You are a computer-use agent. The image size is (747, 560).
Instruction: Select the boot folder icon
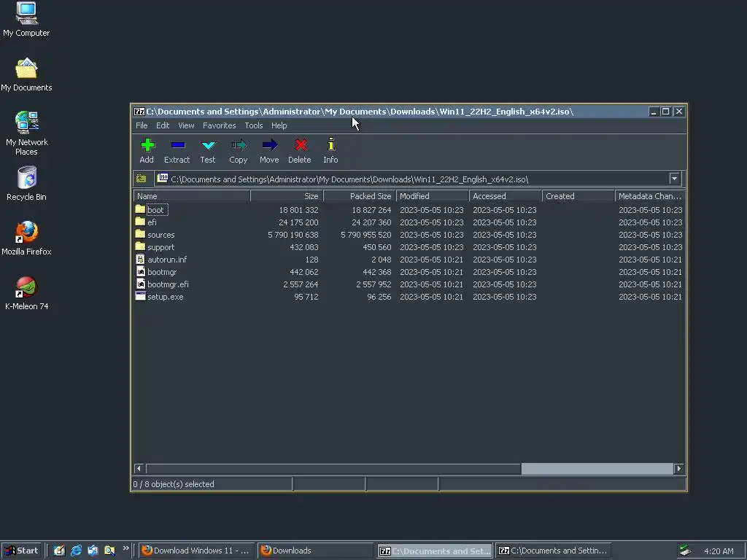coord(140,209)
